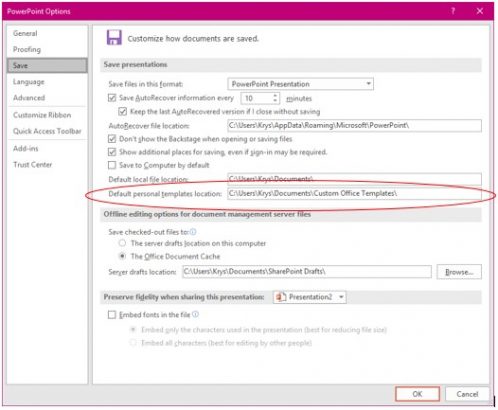Screen dimensions: 498x410
Task: Click the Cancel button
Action: tap(467, 394)
